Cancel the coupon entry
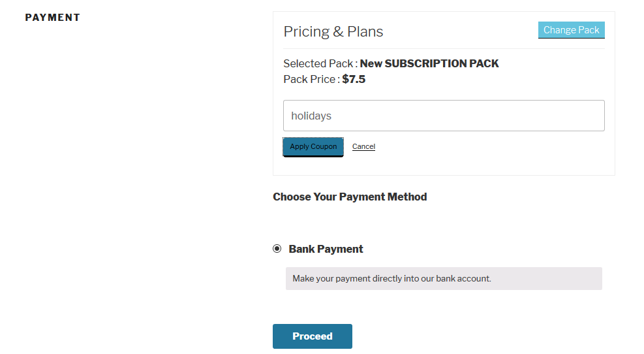Screen dimensions: 644x354 [363, 146]
